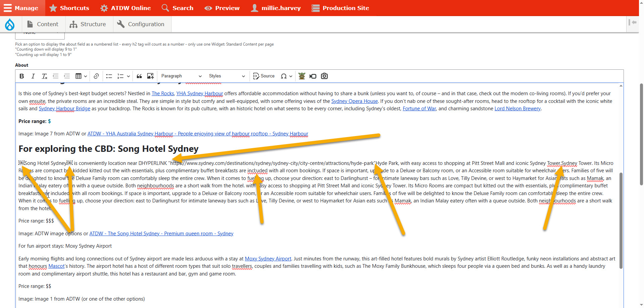Click the Lord Nelson Brewery link

[518, 109]
